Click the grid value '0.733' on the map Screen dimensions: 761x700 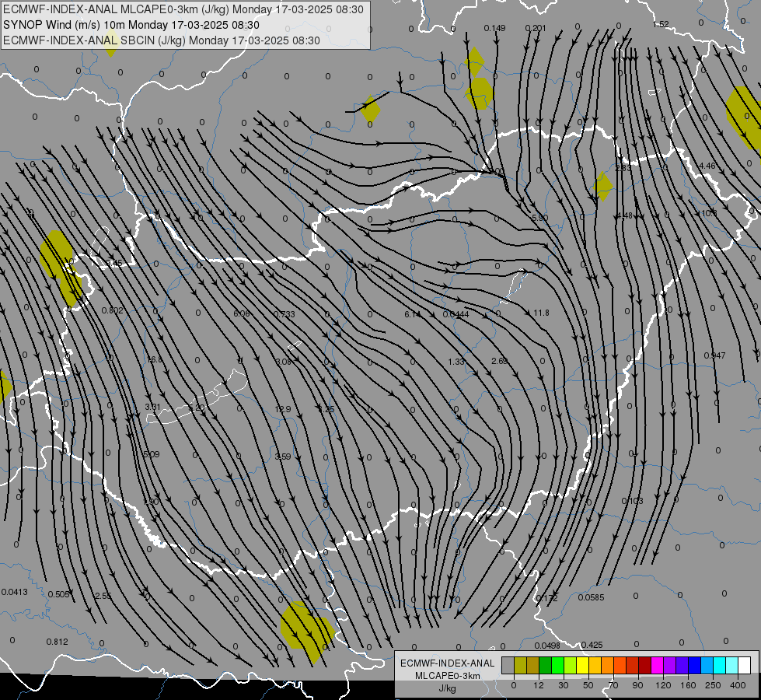[x=285, y=314]
